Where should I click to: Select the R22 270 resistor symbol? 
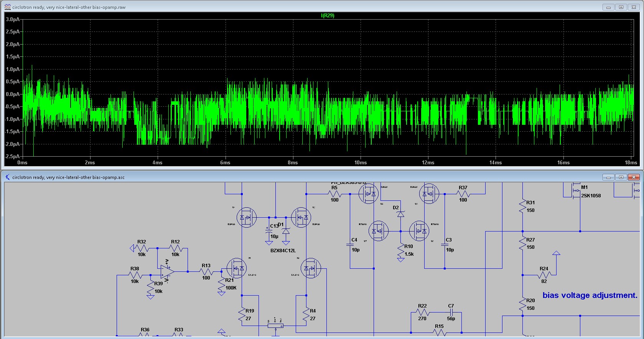pos(422,313)
